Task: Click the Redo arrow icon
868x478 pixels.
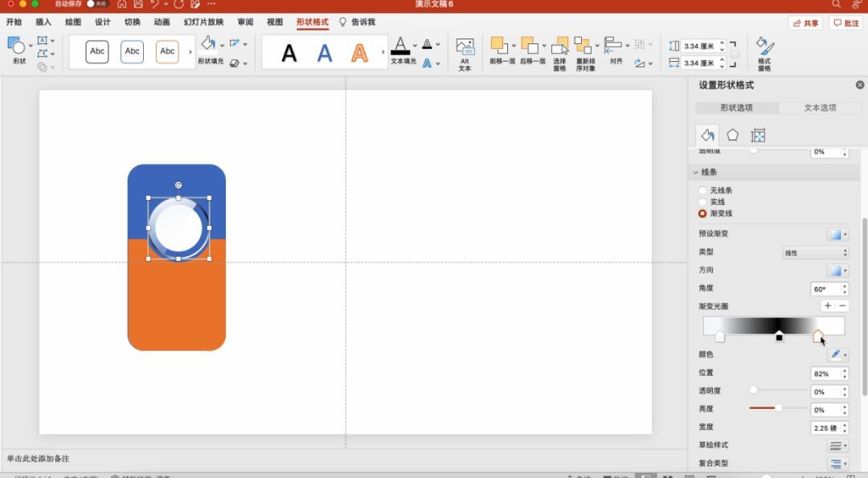Action: coord(178,4)
